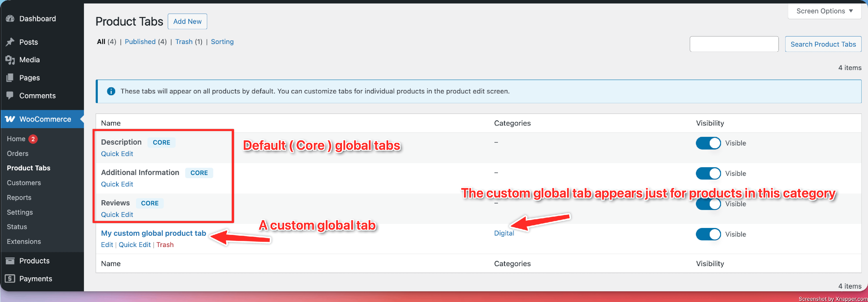Click the Posts pushpin icon
This screenshot has height=302, width=868.
[10, 42]
